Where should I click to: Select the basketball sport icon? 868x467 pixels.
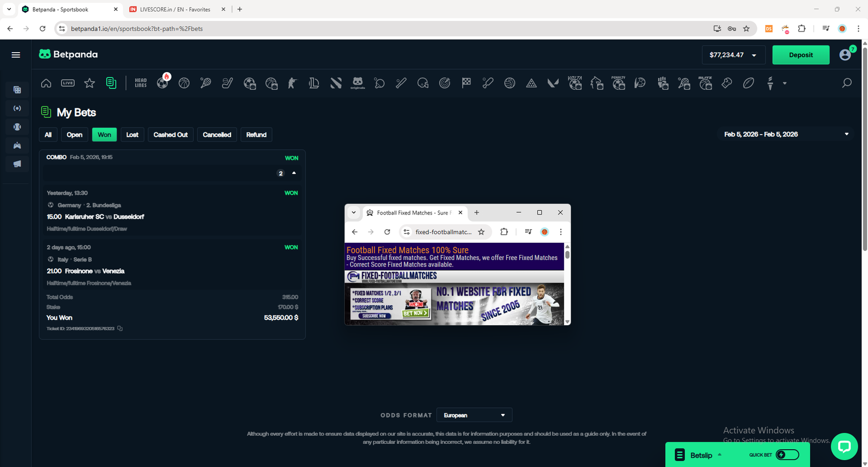pyautogui.click(x=184, y=83)
